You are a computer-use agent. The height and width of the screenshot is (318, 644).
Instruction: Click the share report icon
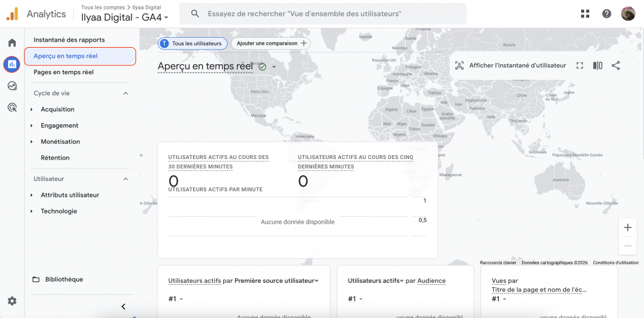tap(616, 65)
